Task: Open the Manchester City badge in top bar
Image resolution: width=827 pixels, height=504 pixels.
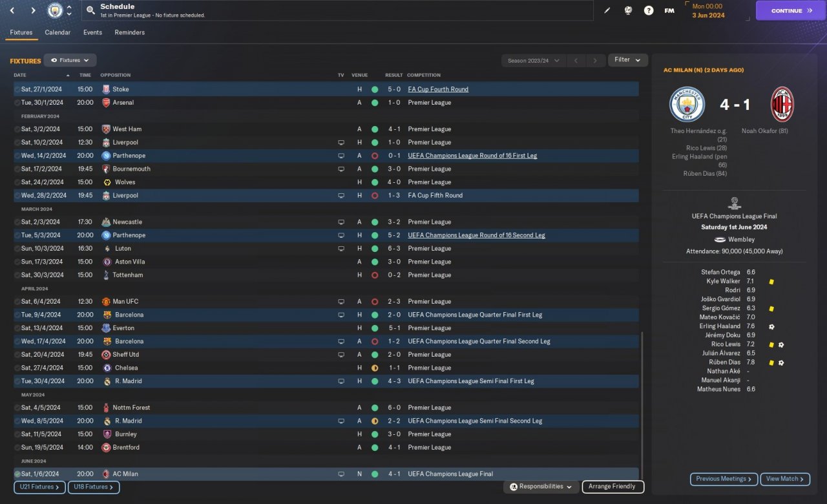Action: pyautogui.click(x=55, y=10)
